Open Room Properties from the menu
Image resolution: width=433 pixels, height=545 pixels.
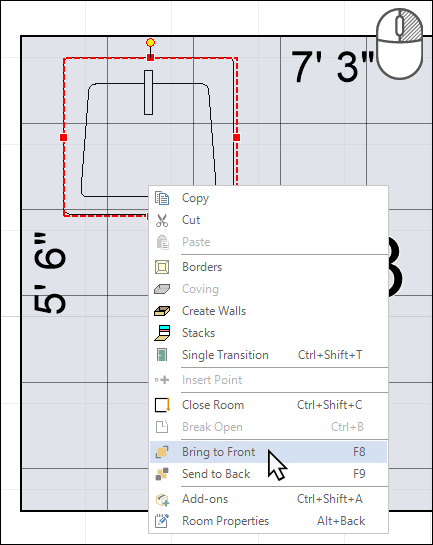pyautogui.click(x=268, y=521)
